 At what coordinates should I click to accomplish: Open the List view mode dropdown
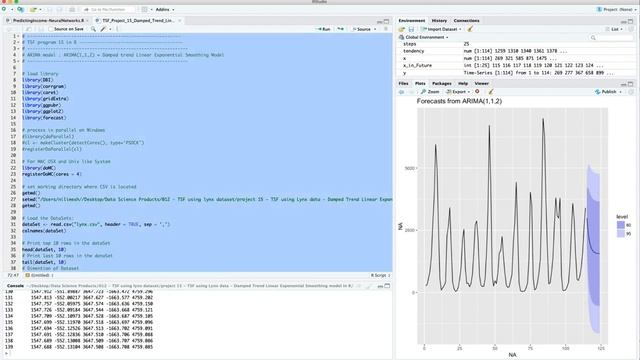614,29
